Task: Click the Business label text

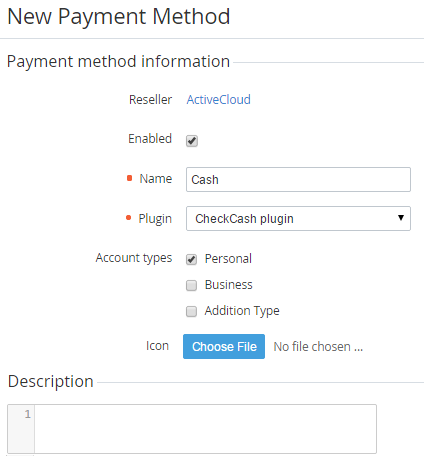Action: click(228, 285)
